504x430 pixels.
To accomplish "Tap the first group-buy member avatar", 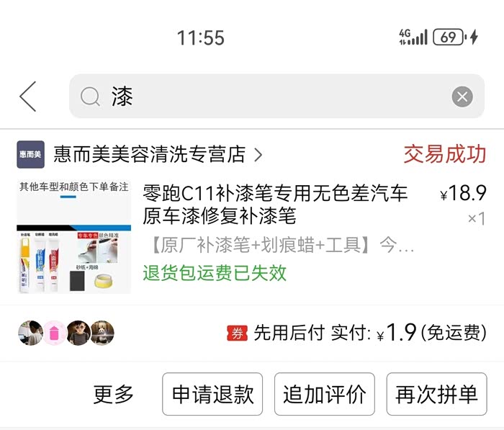I will coord(30,333).
